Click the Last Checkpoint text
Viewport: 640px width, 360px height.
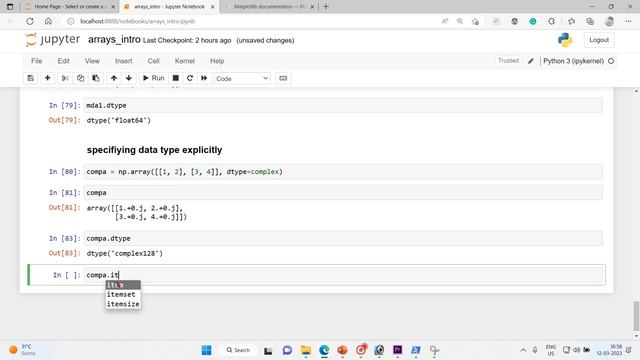click(x=187, y=40)
